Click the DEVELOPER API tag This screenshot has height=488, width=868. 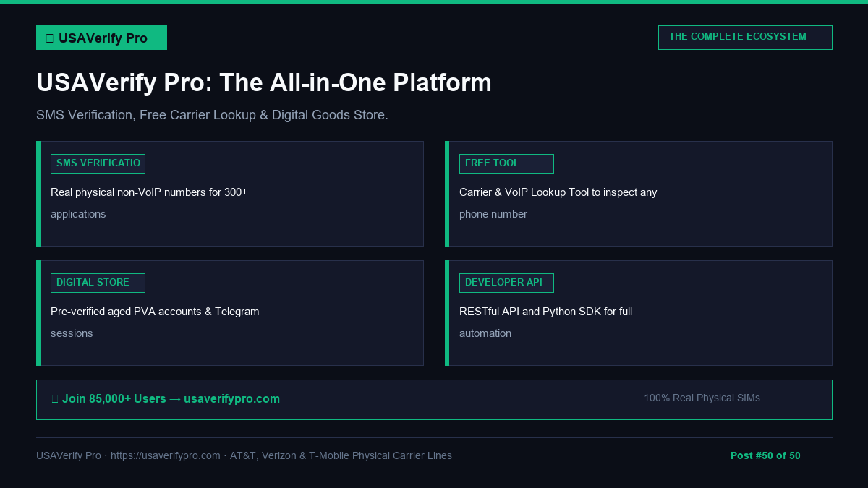[x=506, y=283]
